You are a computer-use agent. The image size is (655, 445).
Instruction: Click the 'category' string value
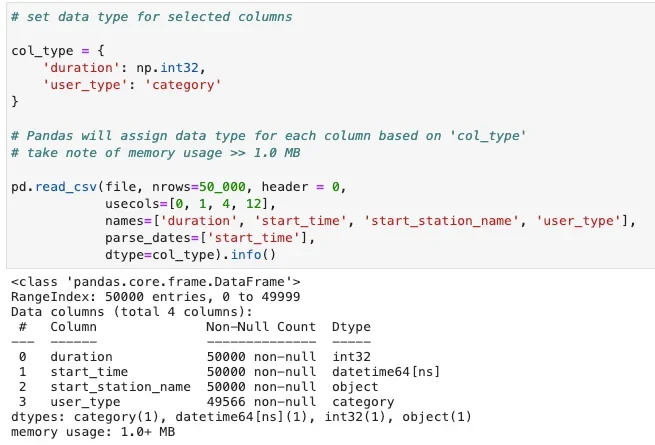pyautogui.click(x=183, y=85)
